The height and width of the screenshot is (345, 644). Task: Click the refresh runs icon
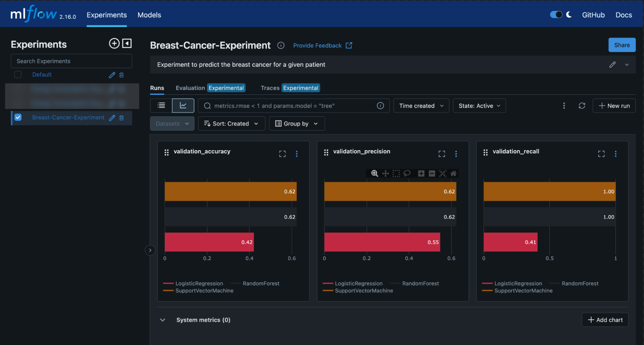pos(582,106)
